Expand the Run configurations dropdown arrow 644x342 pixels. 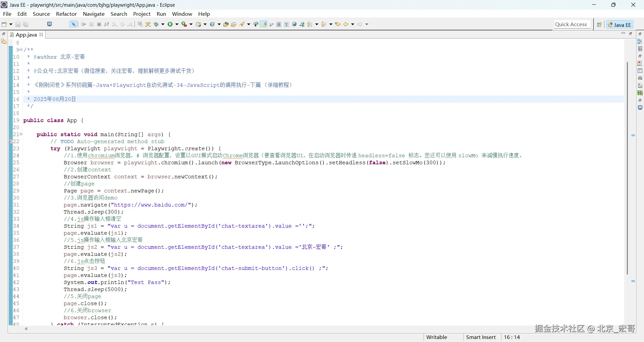point(177,24)
